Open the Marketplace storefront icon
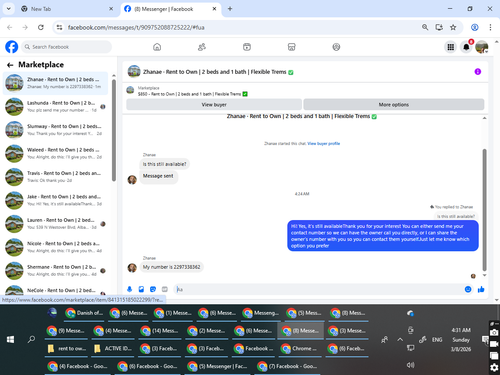The width and height of the screenshot is (500, 375). pyautogui.click(x=292, y=47)
